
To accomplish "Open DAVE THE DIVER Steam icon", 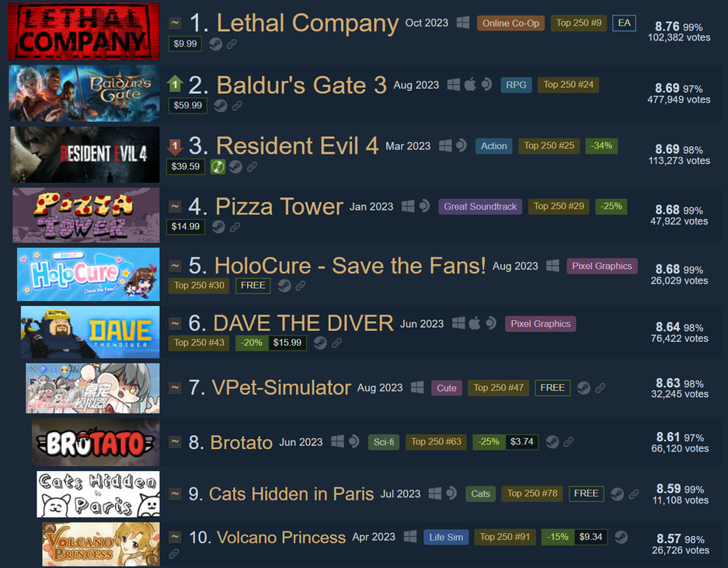I will [320, 343].
